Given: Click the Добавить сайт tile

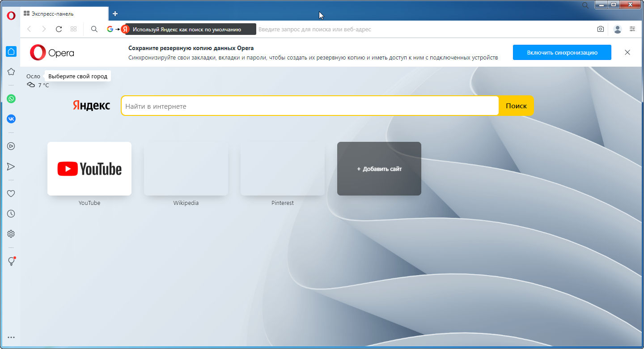Looking at the screenshot, I should [379, 169].
